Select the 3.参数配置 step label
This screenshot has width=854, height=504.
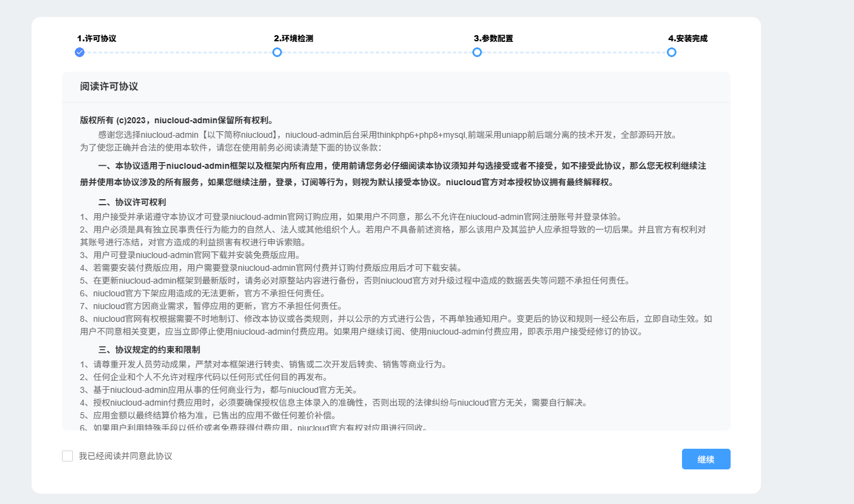click(494, 38)
